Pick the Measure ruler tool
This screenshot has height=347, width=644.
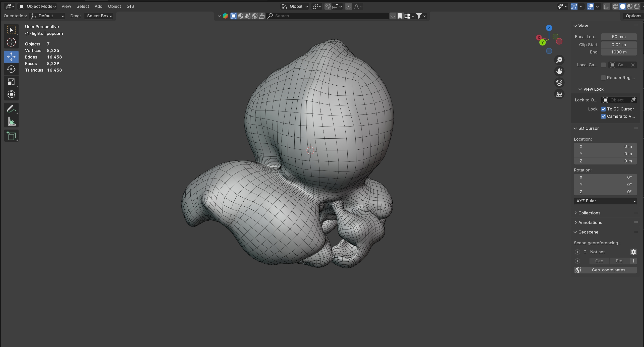coord(11,122)
